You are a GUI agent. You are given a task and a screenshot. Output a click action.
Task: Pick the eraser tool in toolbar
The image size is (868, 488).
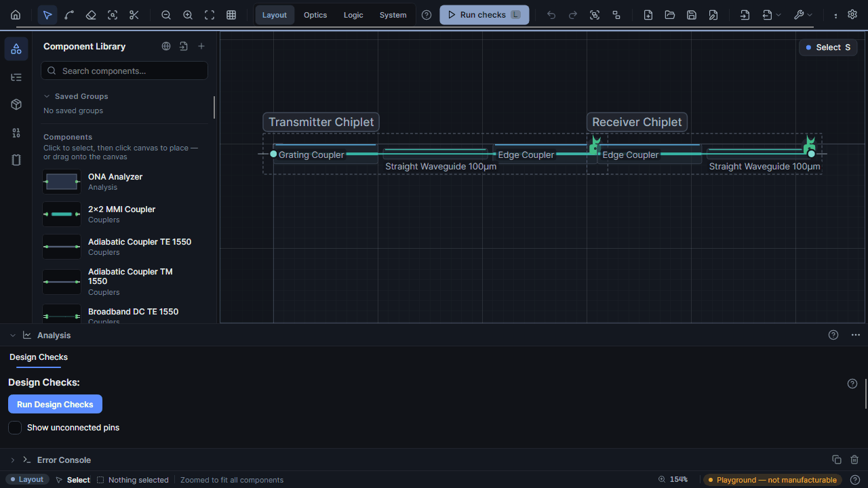point(91,15)
